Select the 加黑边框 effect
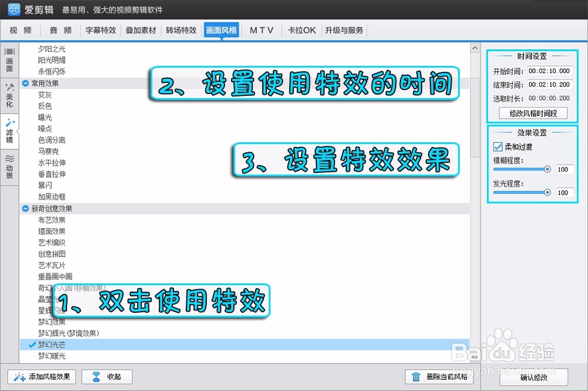This screenshot has width=588, height=391. coord(52,196)
